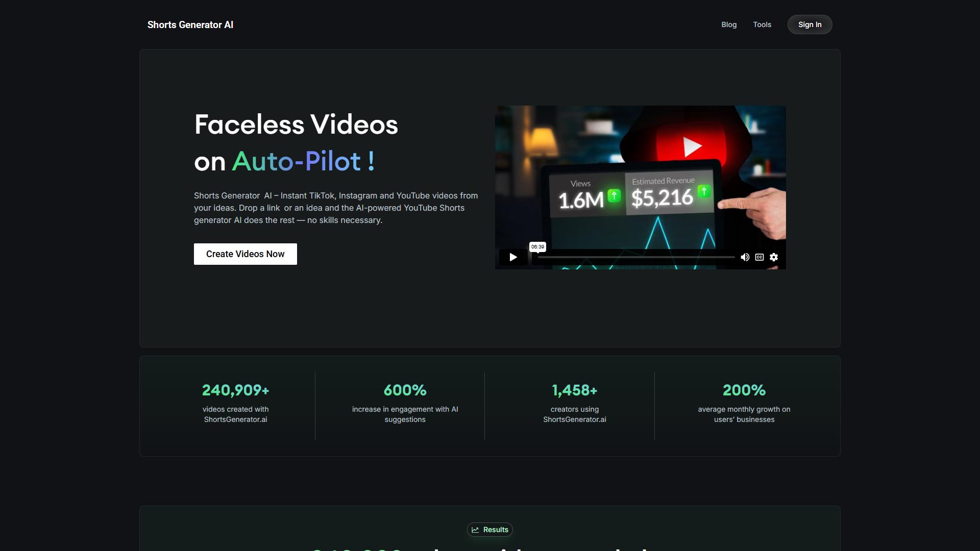Mute the video volume icon

point(745,257)
